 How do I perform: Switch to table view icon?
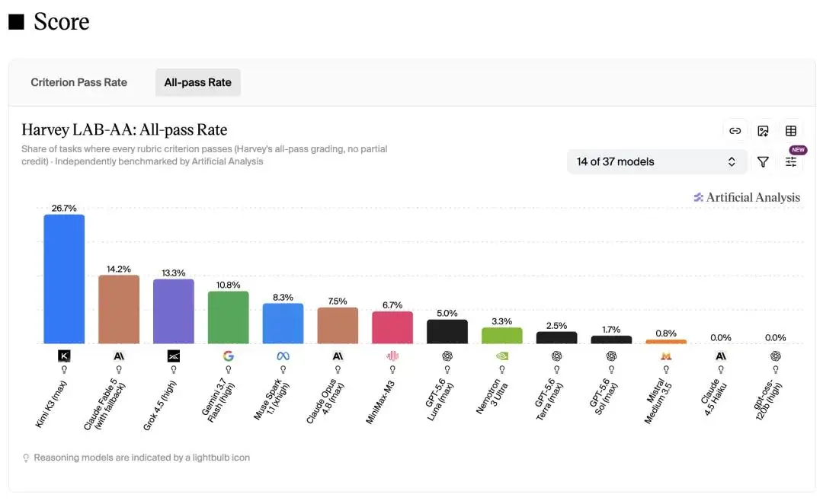point(791,131)
